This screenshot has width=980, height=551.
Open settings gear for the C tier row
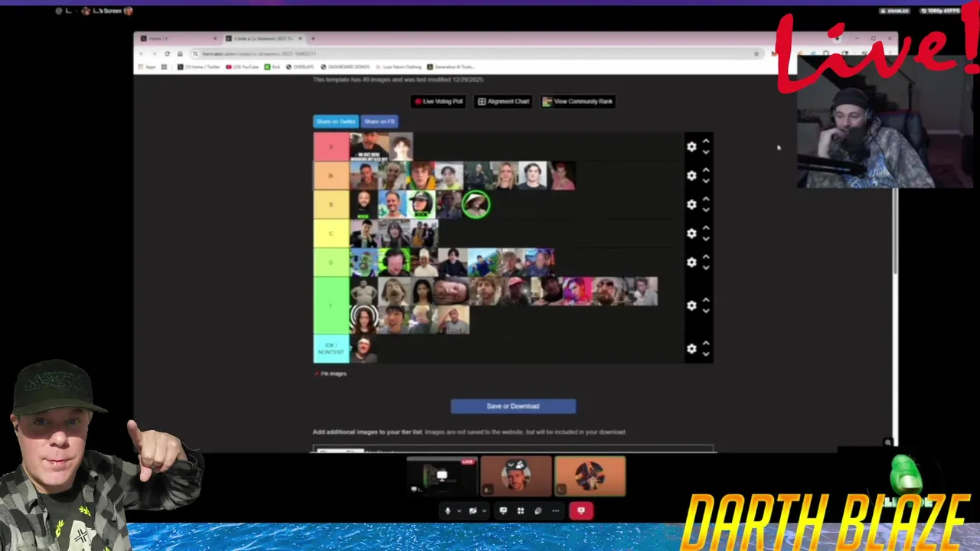click(691, 233)
